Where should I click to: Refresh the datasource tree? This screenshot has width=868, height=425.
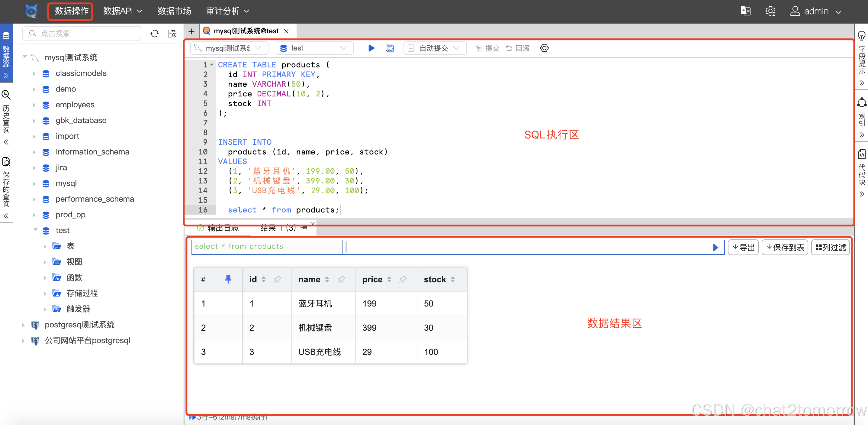(x=154, y=33)
